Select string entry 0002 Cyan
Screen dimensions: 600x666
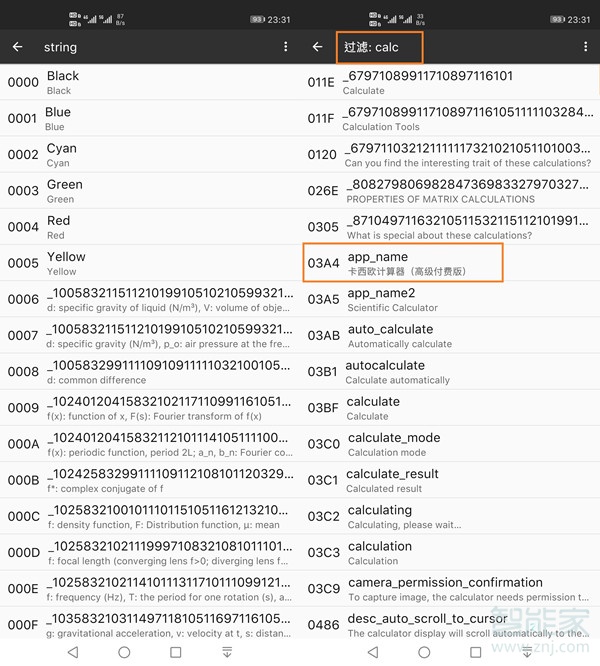(x=150, y=155)
